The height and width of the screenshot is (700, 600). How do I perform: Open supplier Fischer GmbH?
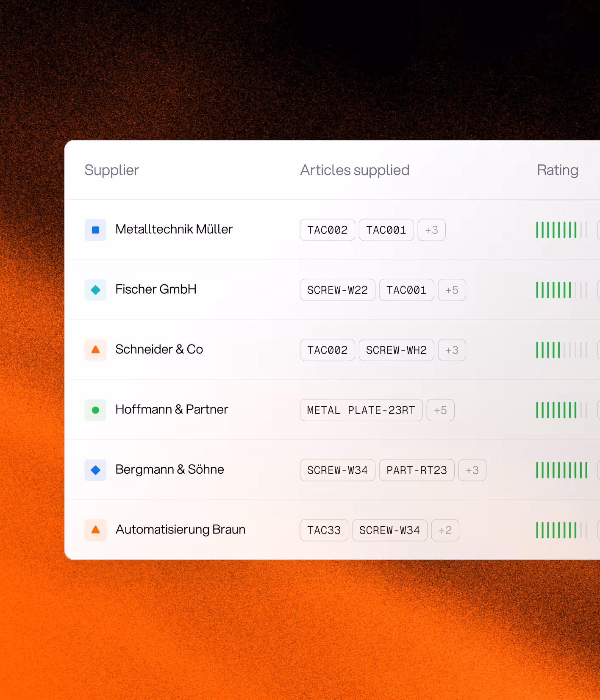click(156, 289)
